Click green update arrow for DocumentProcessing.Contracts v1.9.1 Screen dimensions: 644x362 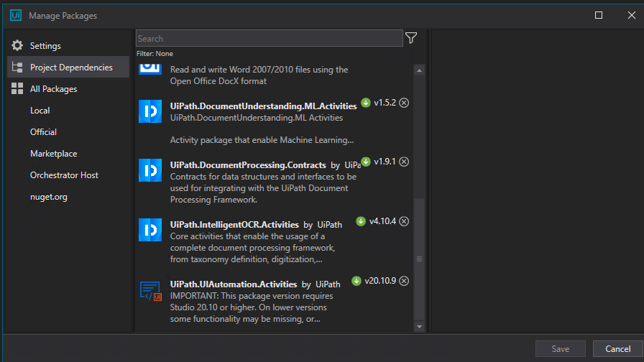point(366,162)
